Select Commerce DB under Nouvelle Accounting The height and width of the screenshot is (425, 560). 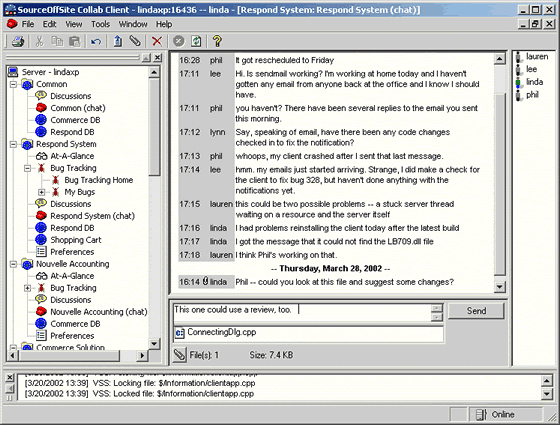(68, 324)
